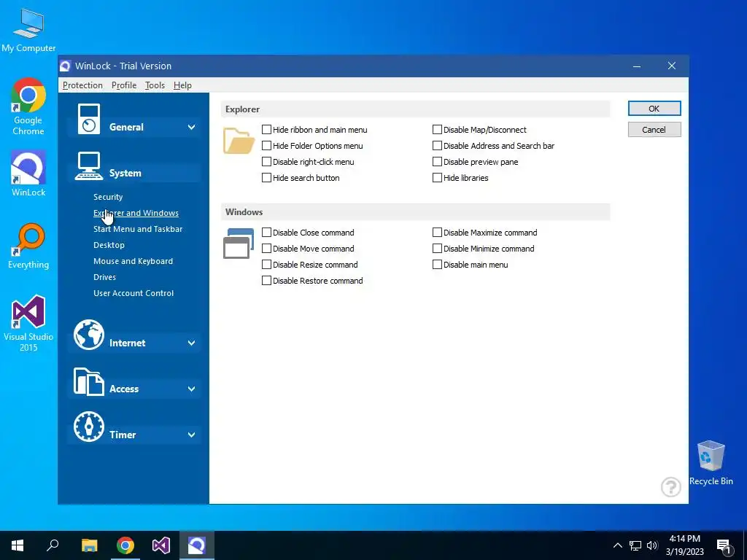The height and width of the screenshot is (560, 747).
Task: Open Explorer and Windows page
Action: [136, 214]
